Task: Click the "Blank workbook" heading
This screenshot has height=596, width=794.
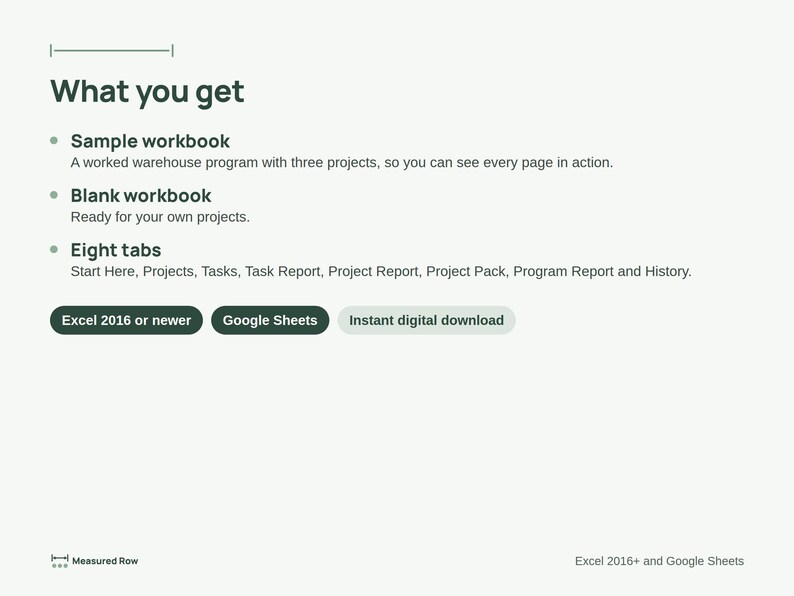Action: click(x=141, y=195)
